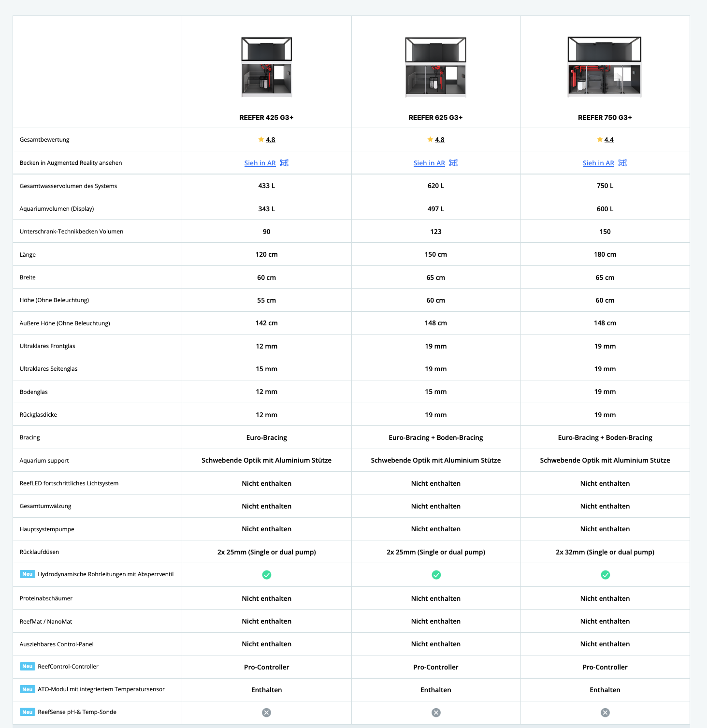Click the '433 L' total volume value
707x728 pixels.
click(x=267, y=186)
